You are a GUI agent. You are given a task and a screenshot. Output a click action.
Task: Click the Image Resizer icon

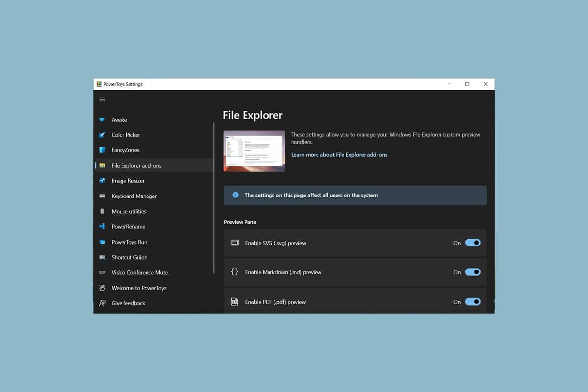click(102, 181)
